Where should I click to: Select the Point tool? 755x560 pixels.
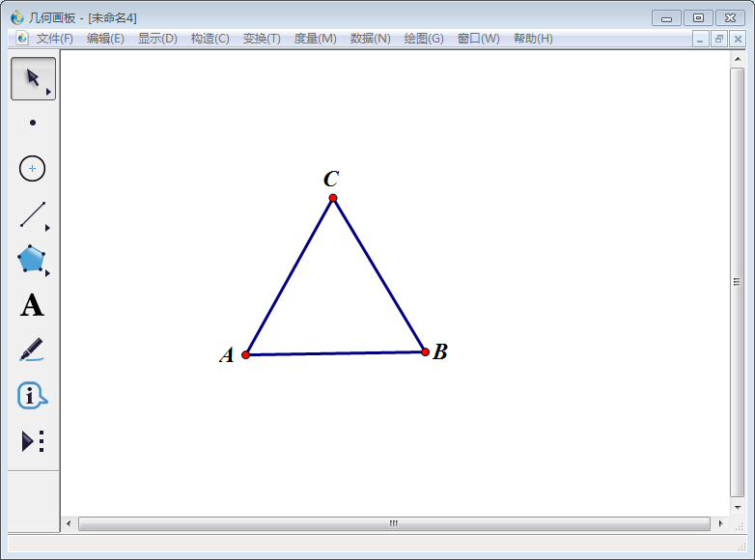coord(33,123)
